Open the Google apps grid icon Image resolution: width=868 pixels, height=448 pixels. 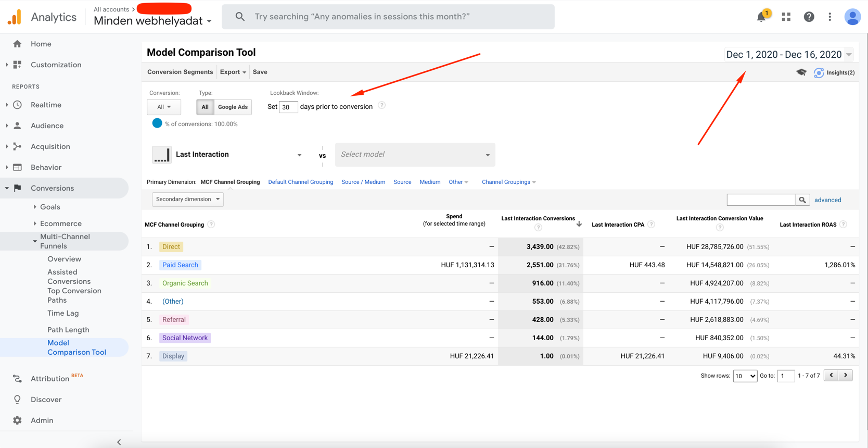[786, 17]
